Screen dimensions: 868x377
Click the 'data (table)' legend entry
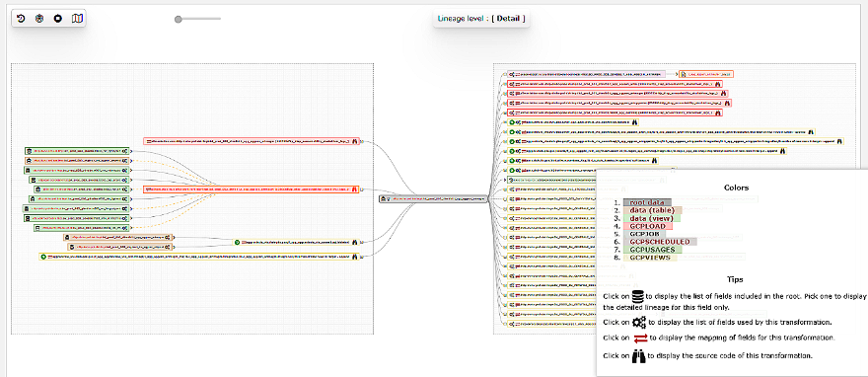pyautogui.click(x=653, y=210)
